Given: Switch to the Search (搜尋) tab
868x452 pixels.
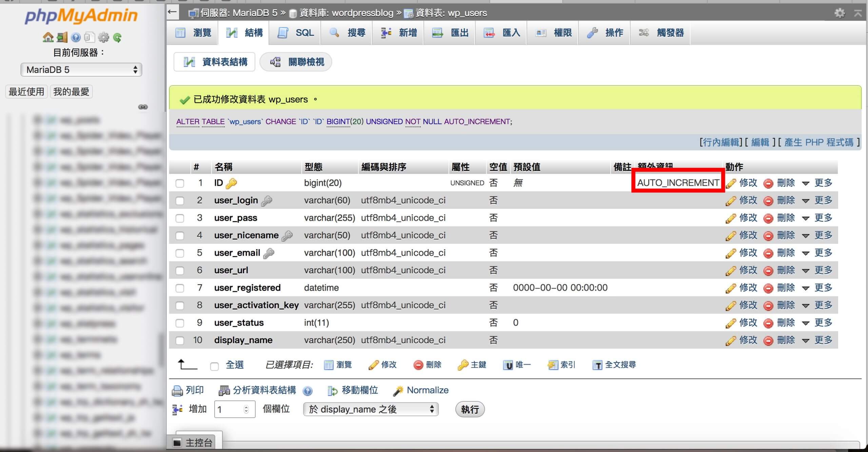Looking at the screenshot, I should [347, 33].
